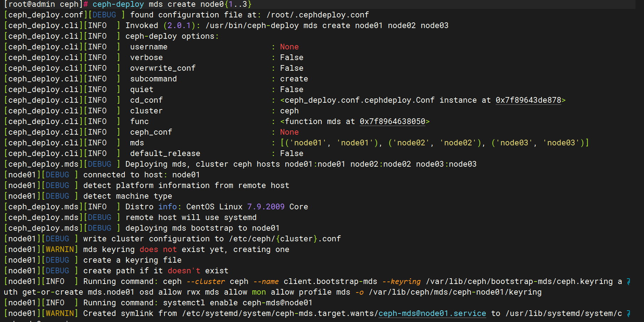Click 'create a keyring file' line
Image resolution: width=644 pixels, height=322 pixels.
click(132, 260)
